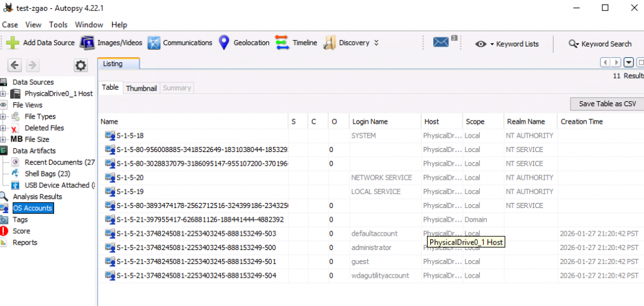Expand the Deleted Files node
Image resolution: width=644 pixels, height=306 pixels.
coord(3,128)
